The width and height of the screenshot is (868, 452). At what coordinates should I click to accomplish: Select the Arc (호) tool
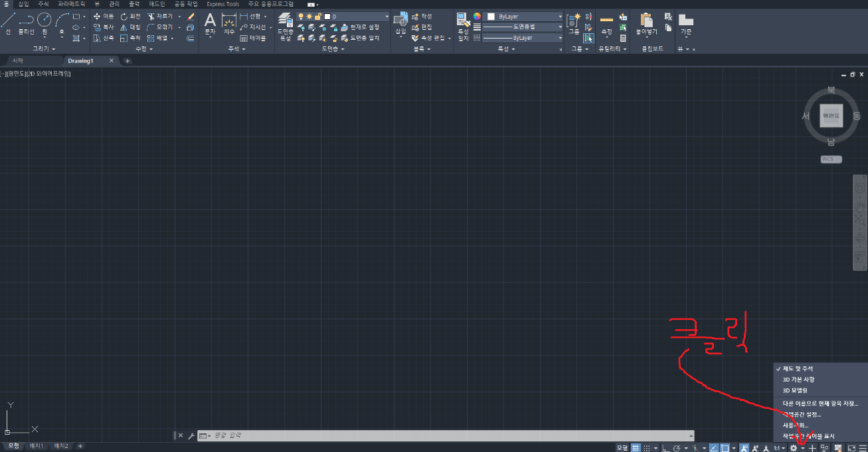point(62,25)
